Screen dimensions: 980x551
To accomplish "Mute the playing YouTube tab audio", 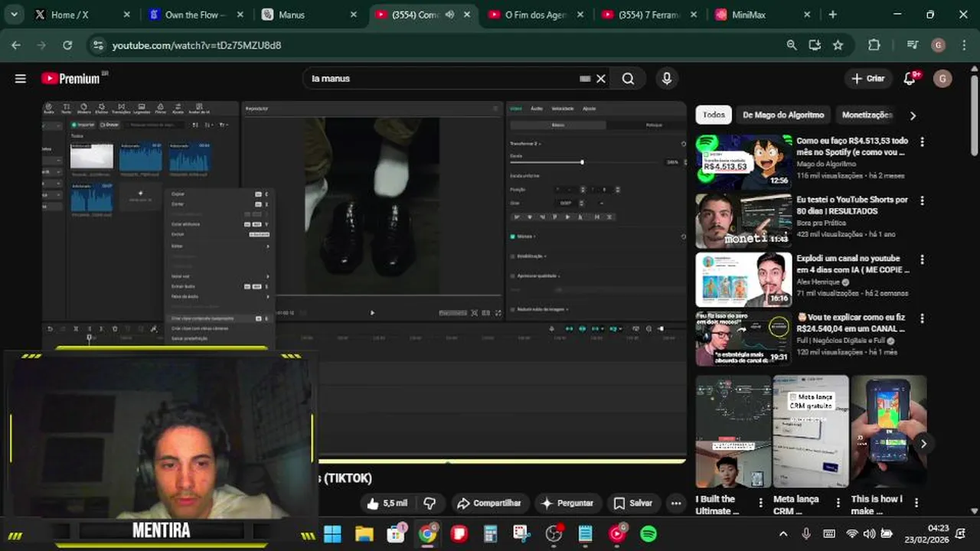I will click(x=449, y=15).
